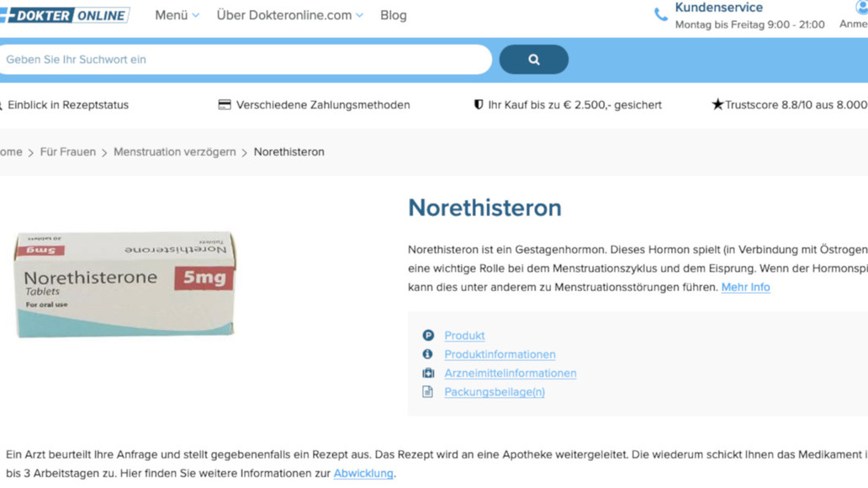Click the credit card icon for Zahlungsmethoden

pyautogui.click(x=225, y=105)
